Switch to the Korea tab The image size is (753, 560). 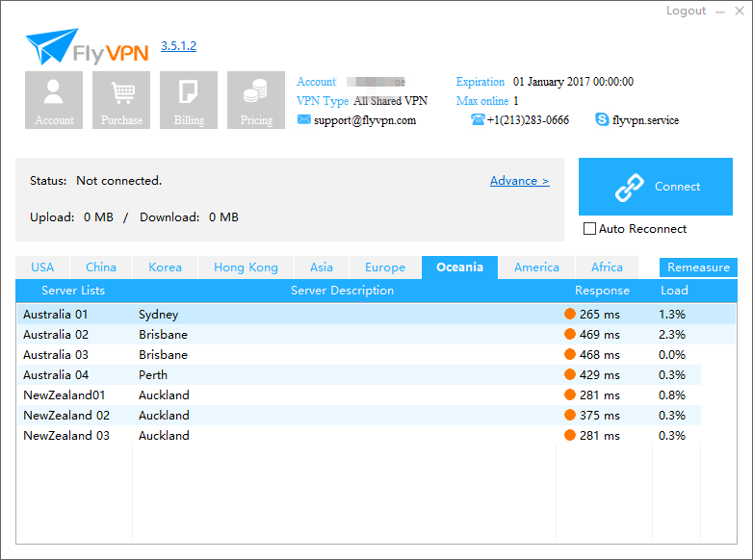tap(165, 267)
